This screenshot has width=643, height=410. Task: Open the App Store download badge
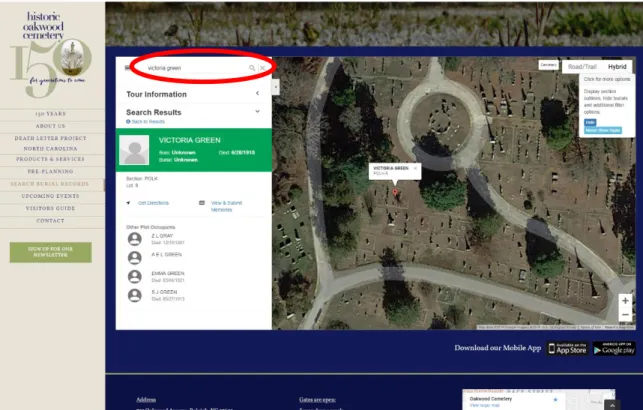coord(567,348)
